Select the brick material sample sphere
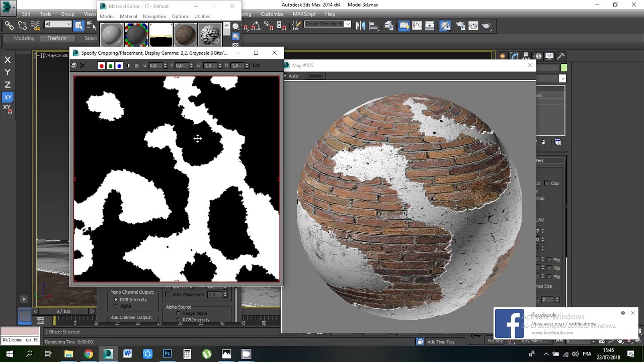Viewport: 644px width, 362px height. [185, 35]
